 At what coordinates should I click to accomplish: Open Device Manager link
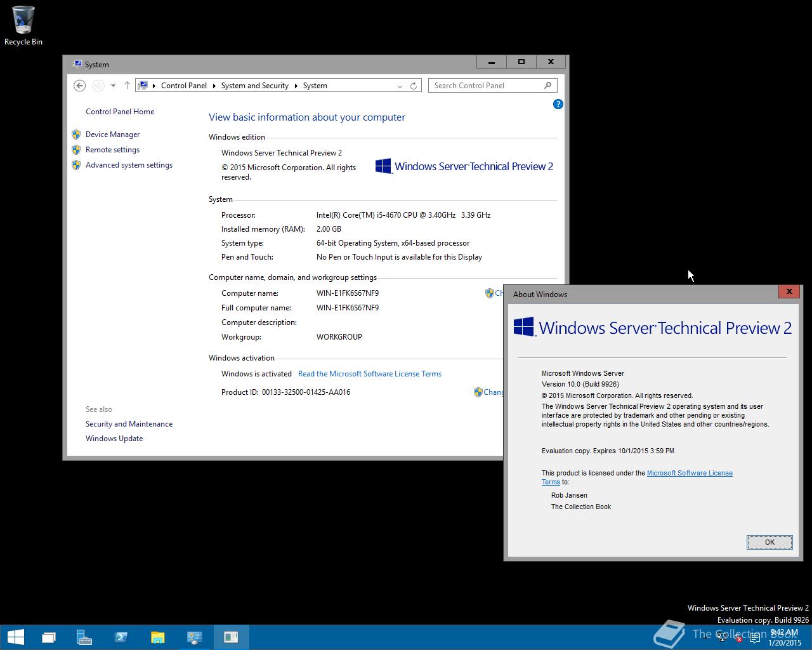click(112, 135)
